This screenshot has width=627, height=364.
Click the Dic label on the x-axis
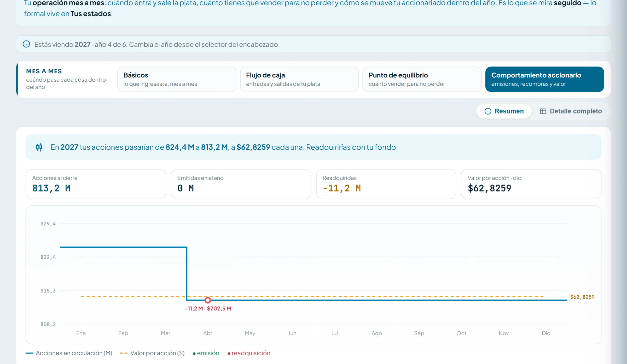[x=546, y=333]
